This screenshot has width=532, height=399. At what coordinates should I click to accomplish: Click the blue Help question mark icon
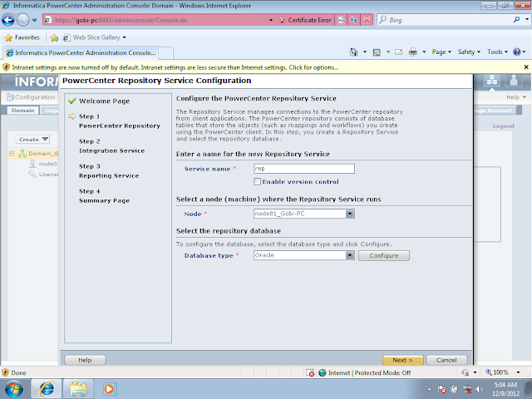point(517,52)
